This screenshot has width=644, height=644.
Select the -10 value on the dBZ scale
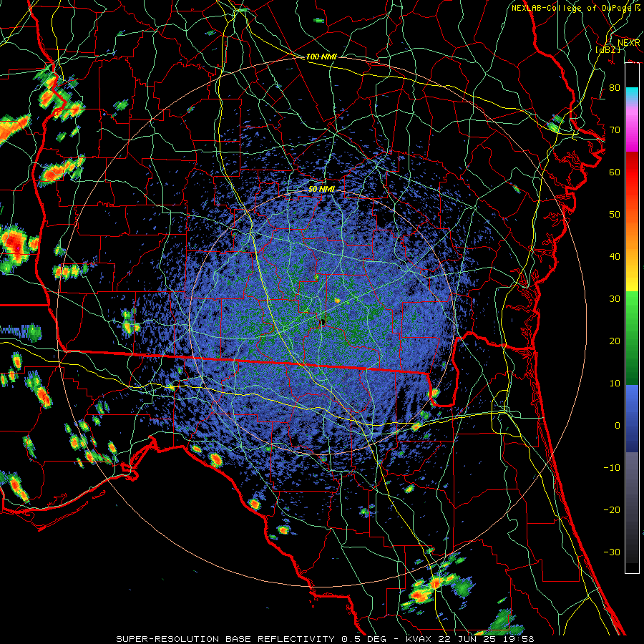(612, 468)
